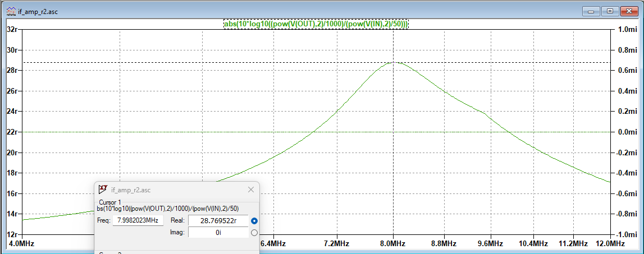Select the Imag radio button in cursor dialog
Viewport: 644px width, 254px height.
pos(254,233)
